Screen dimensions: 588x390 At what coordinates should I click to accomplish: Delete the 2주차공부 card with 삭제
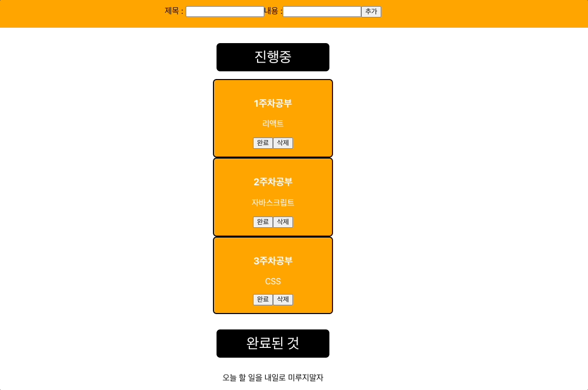283,222
